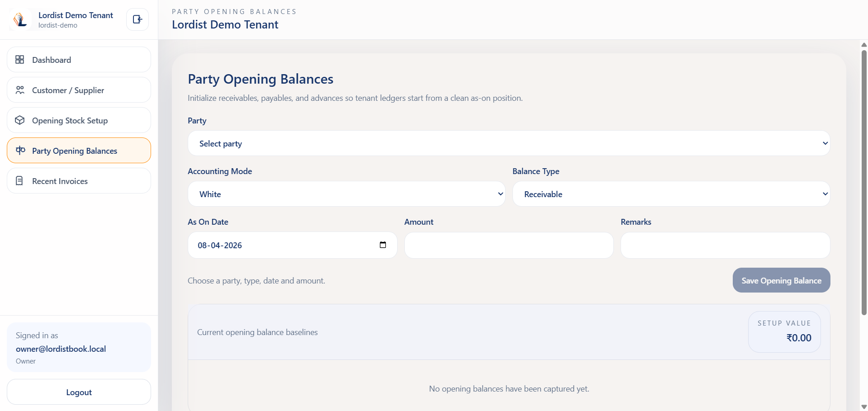Open Opening Stock Setup section

tap(79, 120)
